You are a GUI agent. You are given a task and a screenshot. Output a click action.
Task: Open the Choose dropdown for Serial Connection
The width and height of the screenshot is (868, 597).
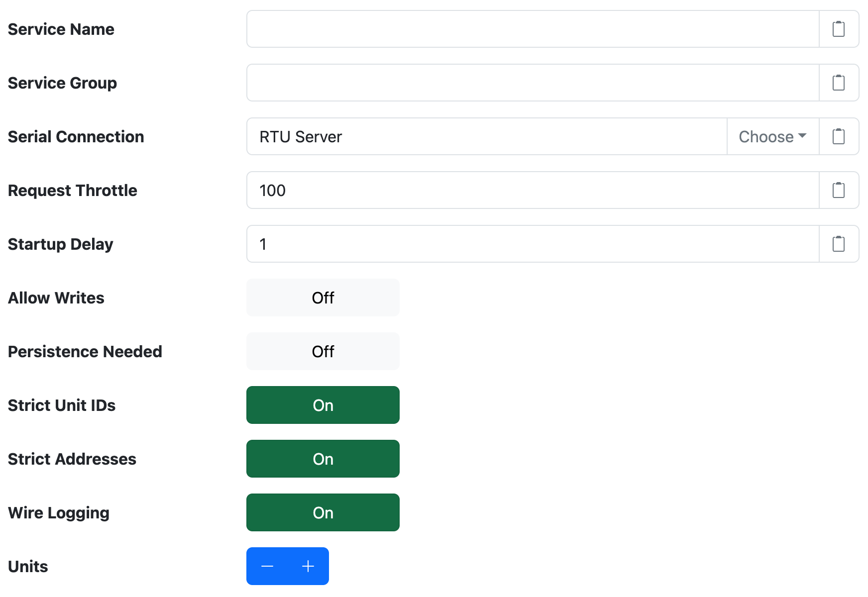(772, 136)
